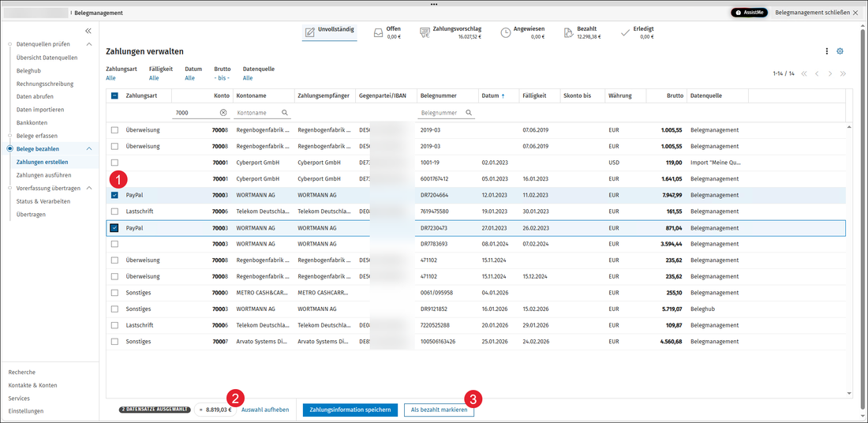Open Datenquelle filter dropdown
Viewport: 868px width, 423px height.
coord(248,78)
